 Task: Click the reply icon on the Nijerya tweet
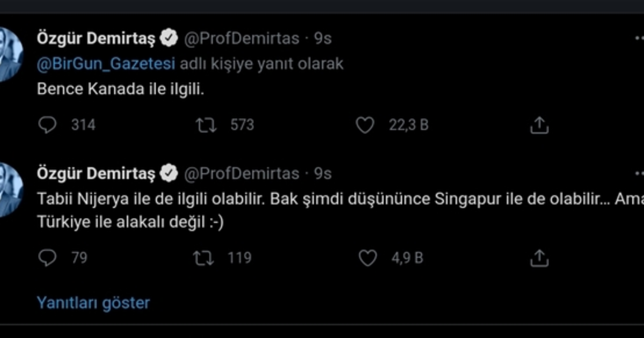(x=48, y=258)
